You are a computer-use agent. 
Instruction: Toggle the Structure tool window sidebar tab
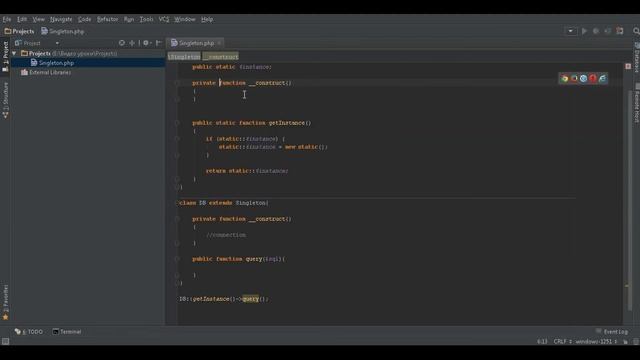click(5, 100)
